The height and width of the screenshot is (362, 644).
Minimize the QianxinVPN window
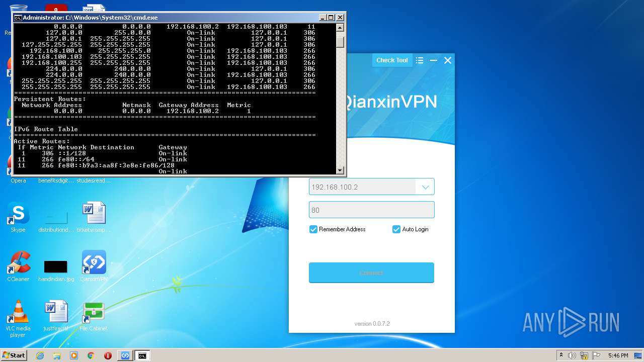tap(433, 60)
